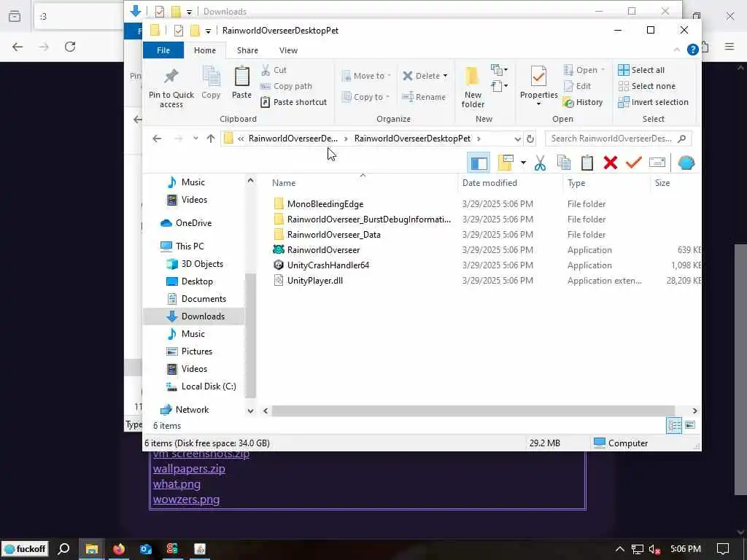This screenshot has width=747, height=560.
Task: Open the Delete dropdown arrow
Action: pos(445,76)
